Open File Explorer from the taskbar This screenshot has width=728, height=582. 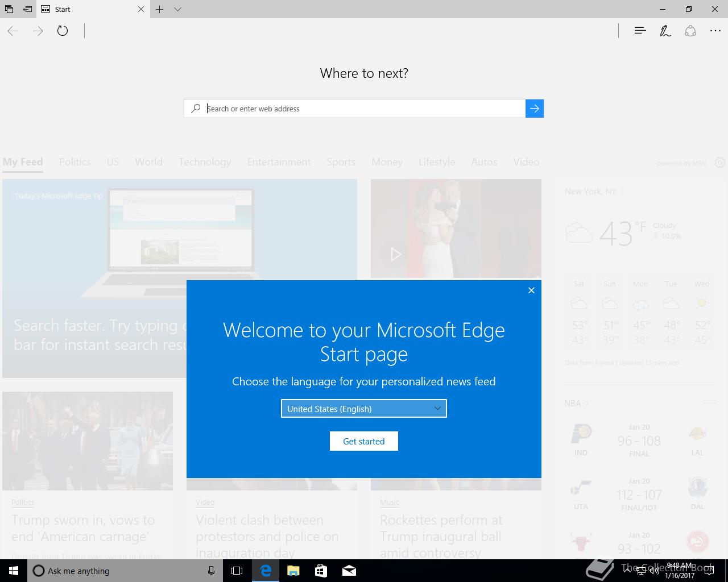click(293, 571)
